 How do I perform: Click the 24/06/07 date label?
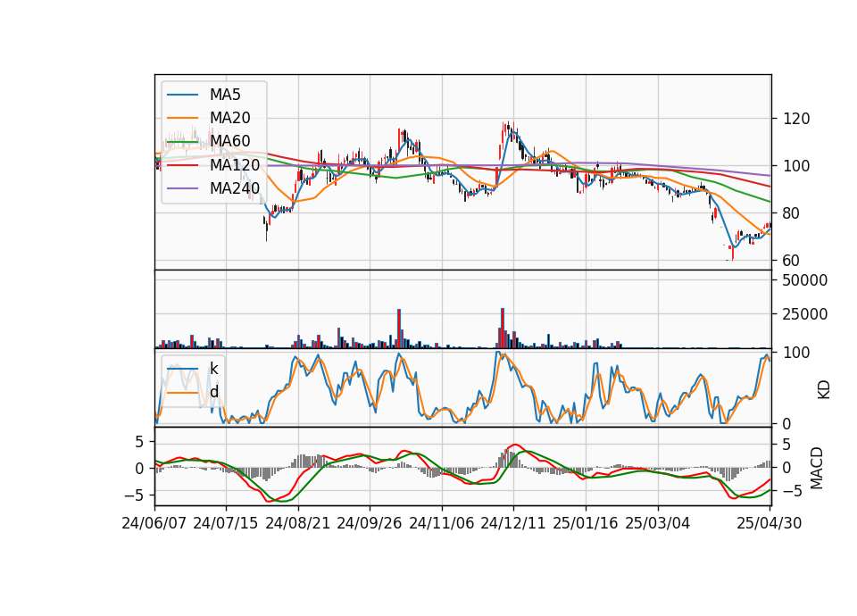pyautogui.click(x=154, y=523)
